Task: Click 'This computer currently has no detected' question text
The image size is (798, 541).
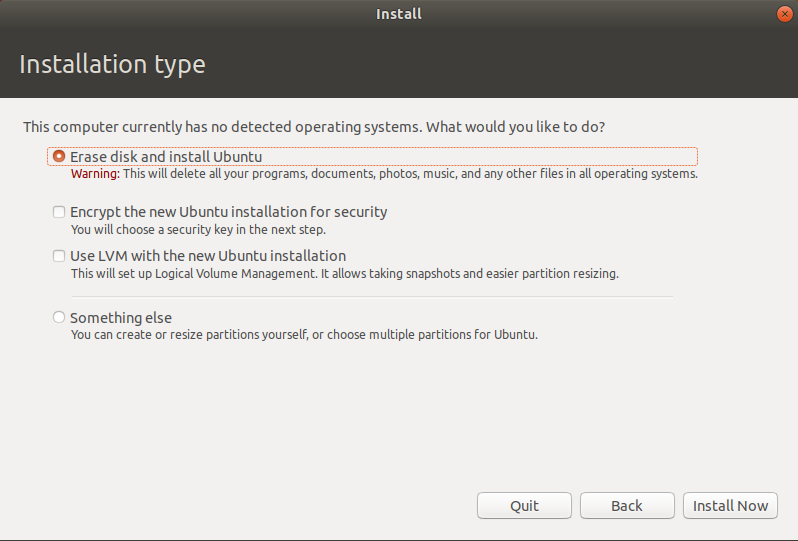Action: click(x=314, y=127)
